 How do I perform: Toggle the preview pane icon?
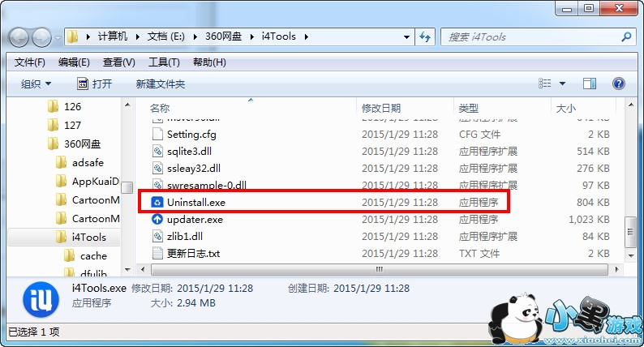[590, 84]
